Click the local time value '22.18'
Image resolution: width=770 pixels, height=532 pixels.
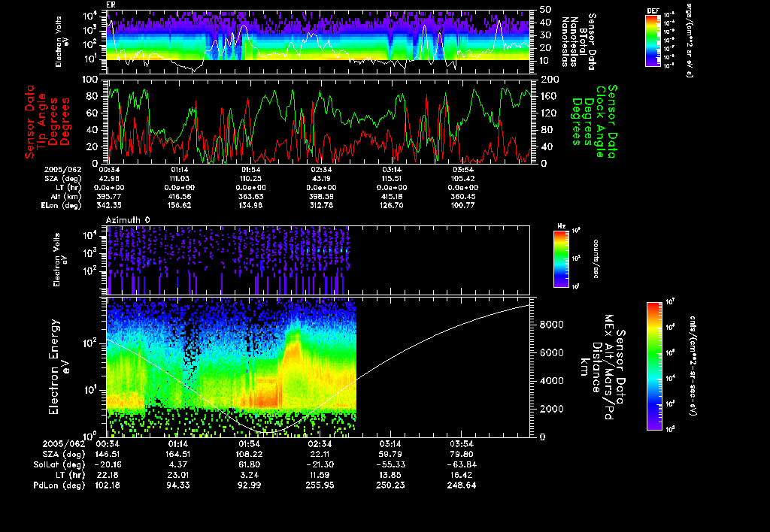[x=108, y=475]
